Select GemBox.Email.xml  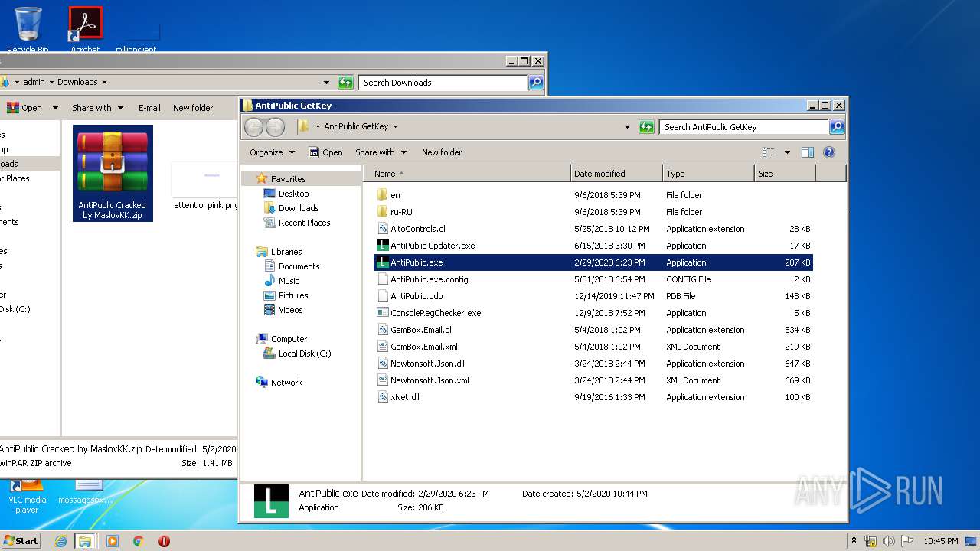point(593,347)
